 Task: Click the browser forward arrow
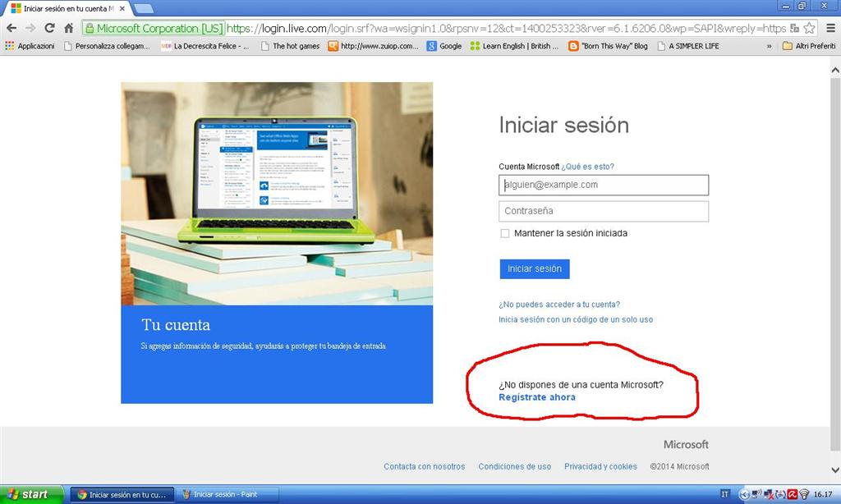[x=30, y=28]
